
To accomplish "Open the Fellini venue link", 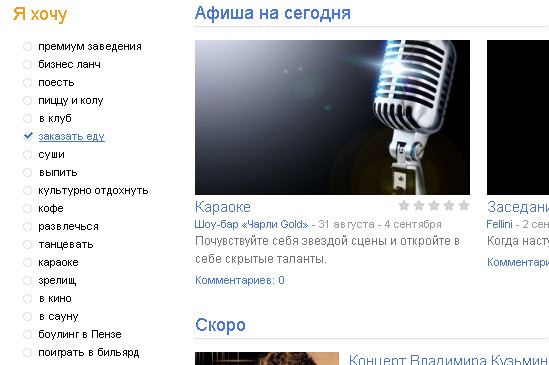I will pyautogui.click(x=499, y=224).
